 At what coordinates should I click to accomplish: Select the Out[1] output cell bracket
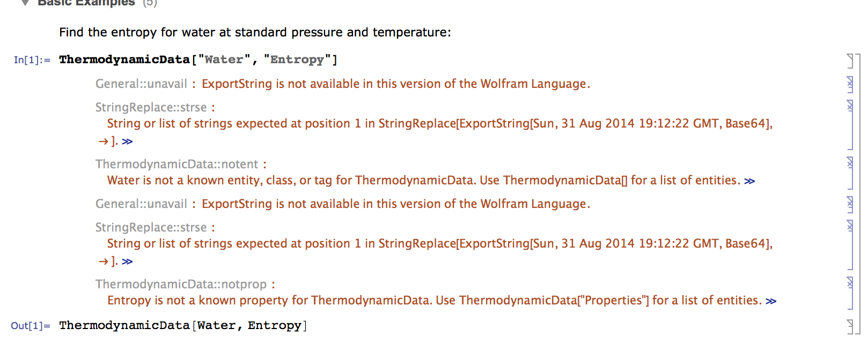tap(850, 326)
